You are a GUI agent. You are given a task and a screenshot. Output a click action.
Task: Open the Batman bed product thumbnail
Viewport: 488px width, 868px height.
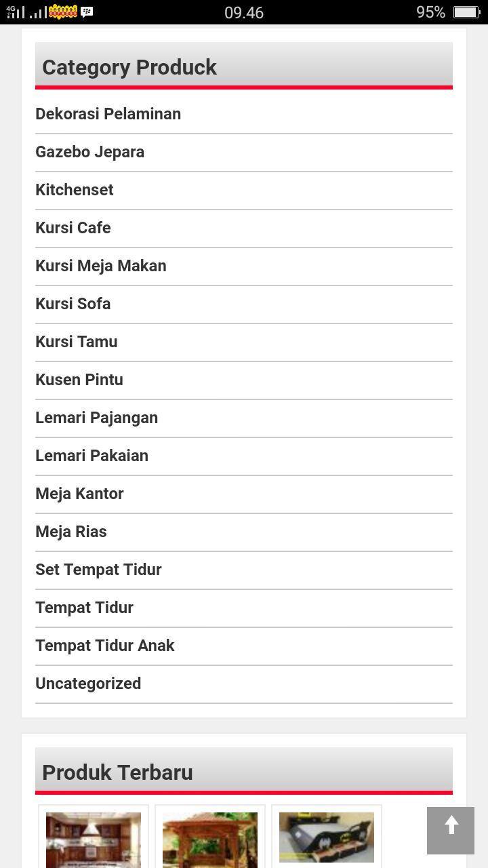[327, 837]
